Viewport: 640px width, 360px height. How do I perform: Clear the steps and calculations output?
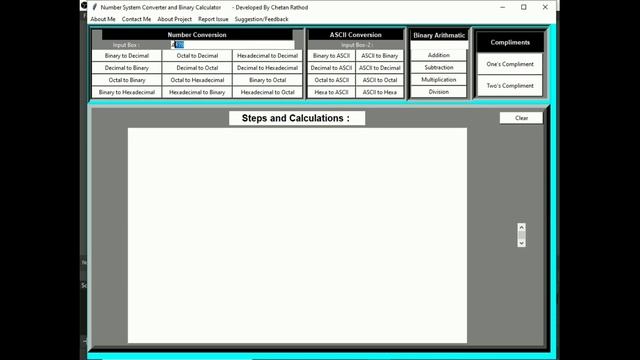click(521, 118)
